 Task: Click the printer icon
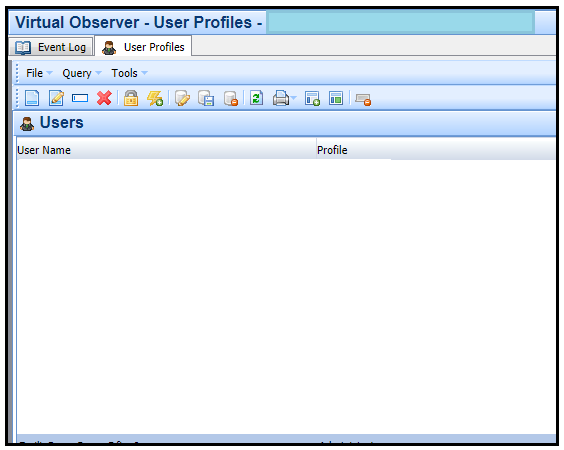(281, 98)
